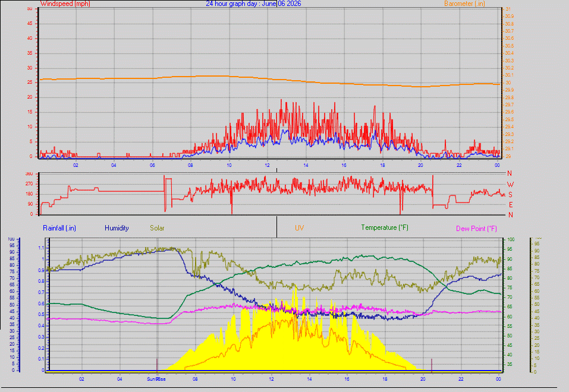Click the "30.1" barometer axis value
This screenshot has height=392, width=569.
(x=509, y=75)
